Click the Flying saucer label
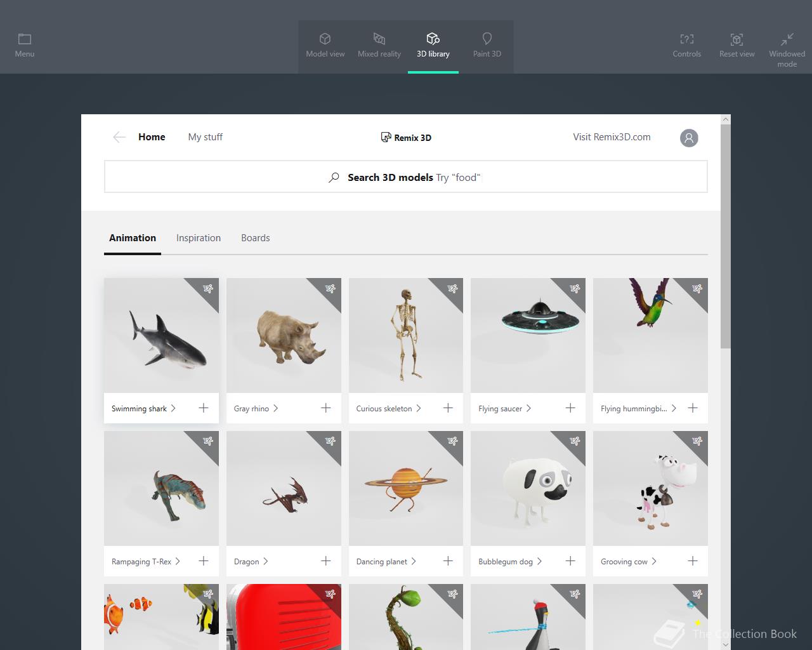812x650 pixels. tap(500, 409)
